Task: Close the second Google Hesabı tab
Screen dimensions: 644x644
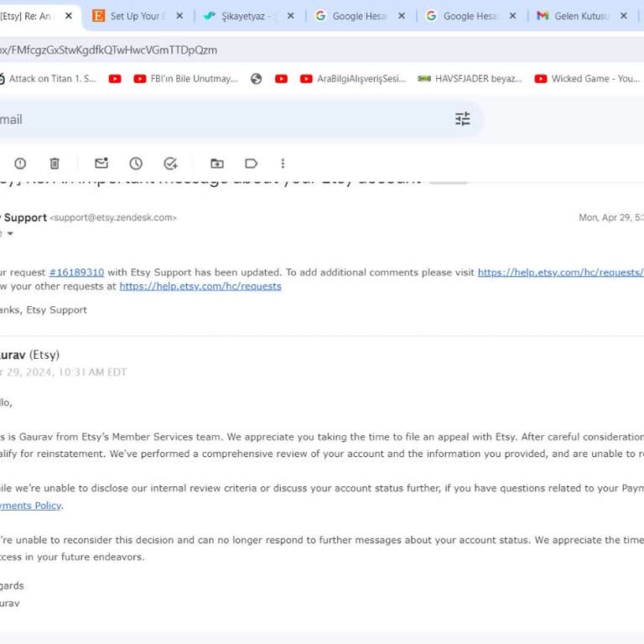Action: pyautogui.click(x=512, y=16)
